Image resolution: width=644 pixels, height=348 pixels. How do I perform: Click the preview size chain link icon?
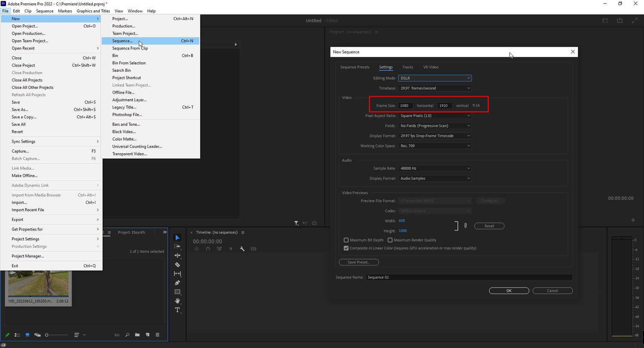pyautogui.click(x=465, y=226)
